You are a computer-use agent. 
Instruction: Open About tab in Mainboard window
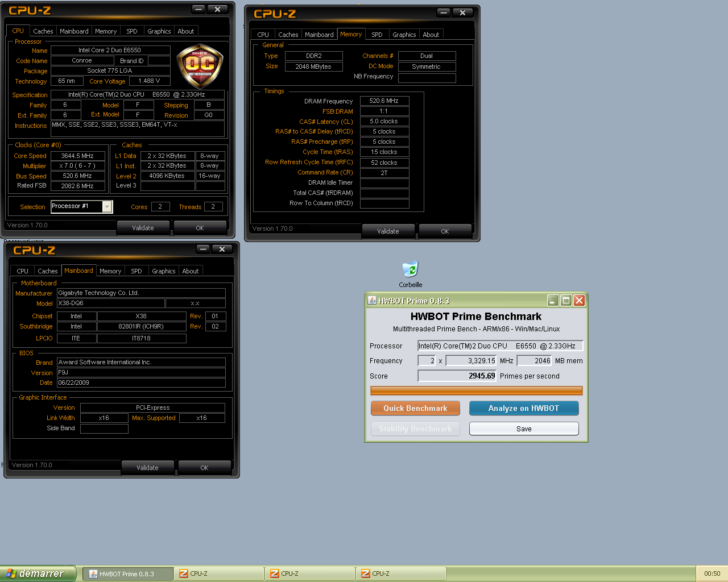click(x=191, y=271)
